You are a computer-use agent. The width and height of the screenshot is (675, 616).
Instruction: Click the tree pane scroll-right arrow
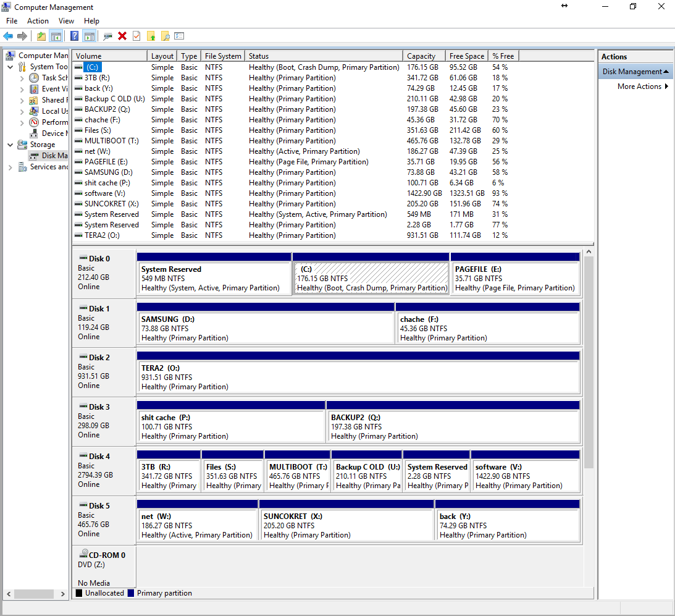(x=63, y=594)
